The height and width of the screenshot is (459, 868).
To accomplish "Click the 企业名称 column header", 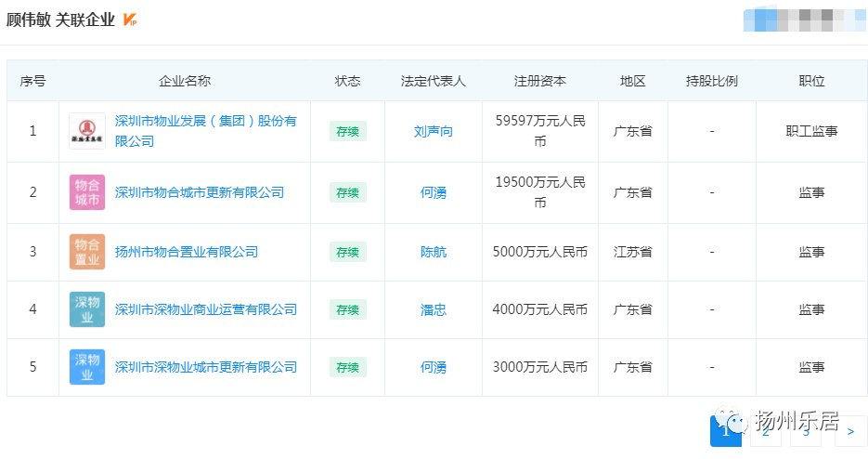I will 185,81.
